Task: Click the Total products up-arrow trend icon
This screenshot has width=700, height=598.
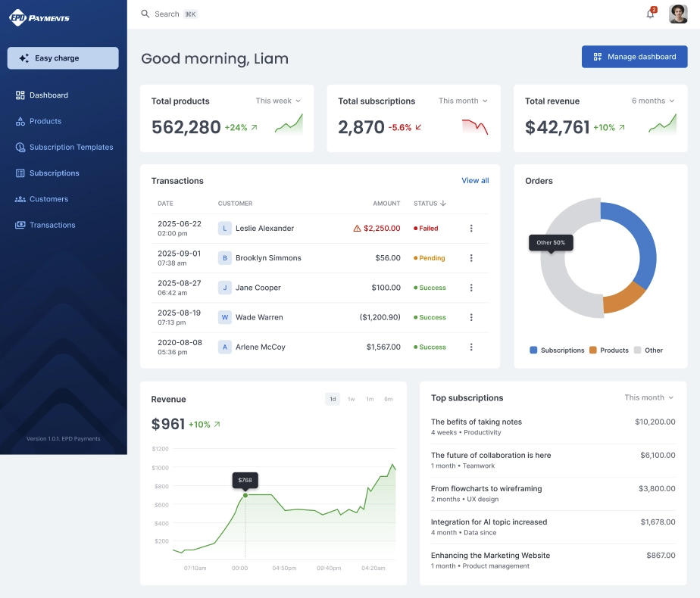Action: tap(254, 127)
